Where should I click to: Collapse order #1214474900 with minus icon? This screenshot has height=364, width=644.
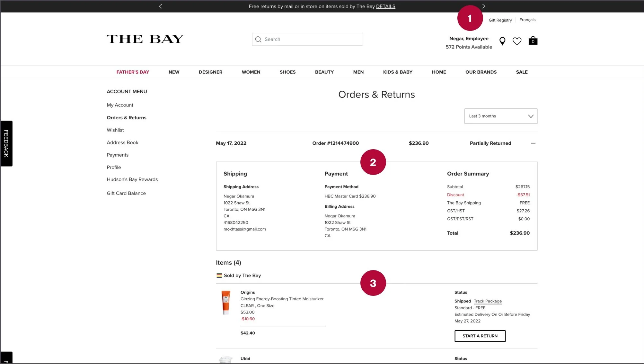pyautogui.click(x=533, y=143)
